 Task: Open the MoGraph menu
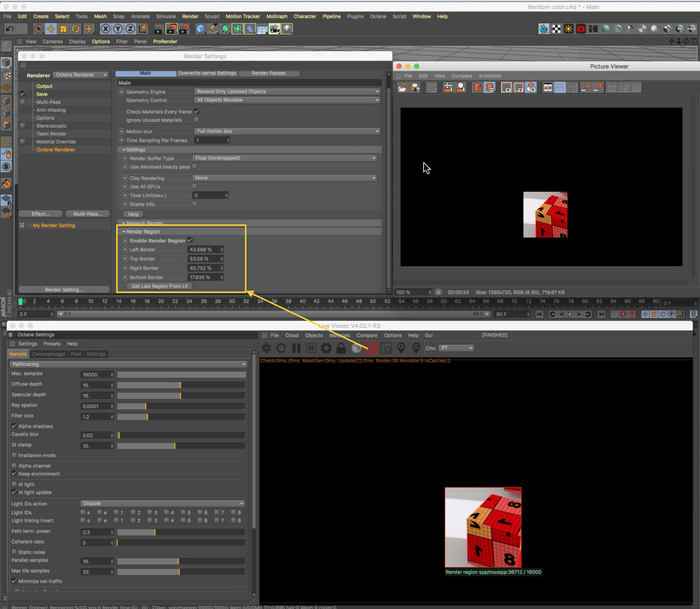tap(276, 16)
